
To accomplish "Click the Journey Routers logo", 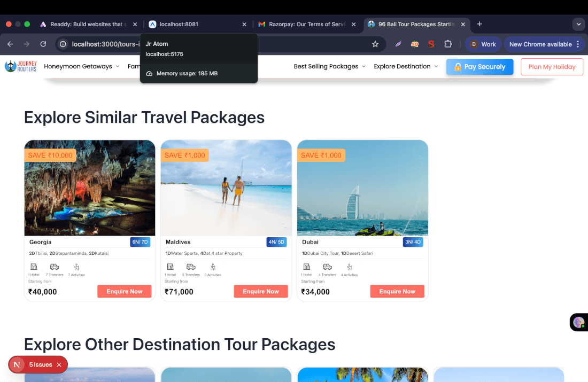I will click(x=20, y=66).
